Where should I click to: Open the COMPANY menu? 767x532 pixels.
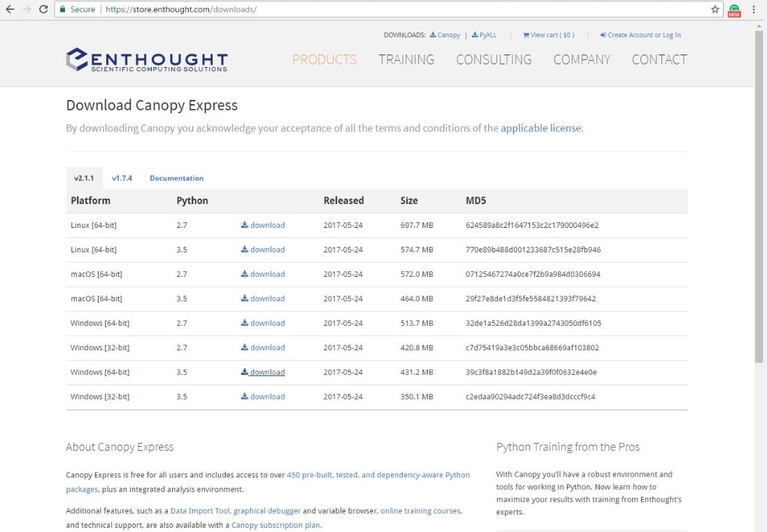click(582, 59)
